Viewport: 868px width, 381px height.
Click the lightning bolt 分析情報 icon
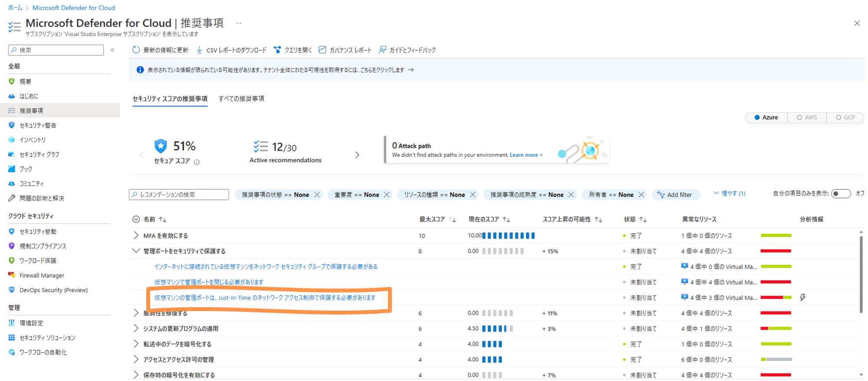tap(803, 298)
